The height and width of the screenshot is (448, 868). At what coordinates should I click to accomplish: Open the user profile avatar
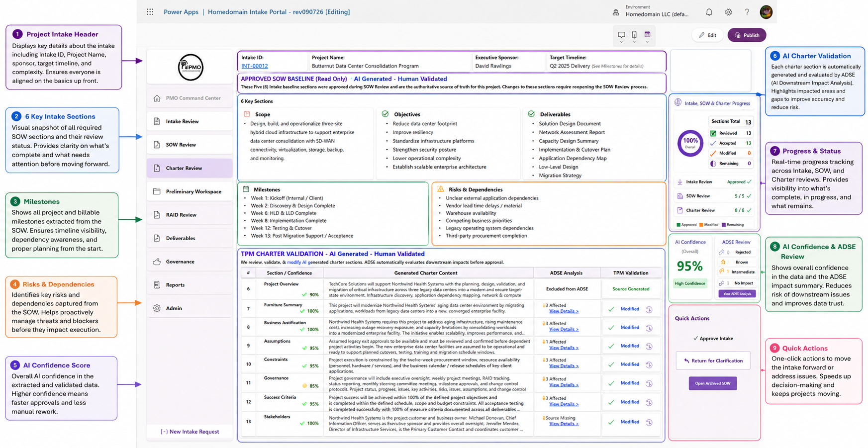coord(766,12)
